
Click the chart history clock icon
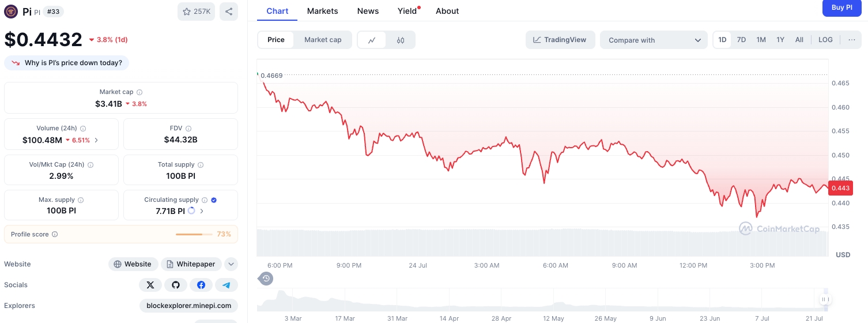pos(266,279)
